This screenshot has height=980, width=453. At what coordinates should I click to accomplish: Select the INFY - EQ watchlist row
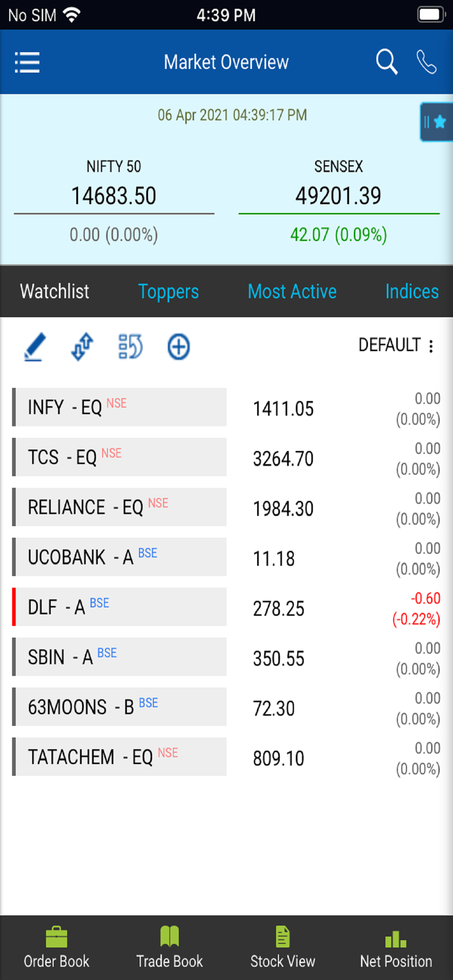(x=120, y=407)
